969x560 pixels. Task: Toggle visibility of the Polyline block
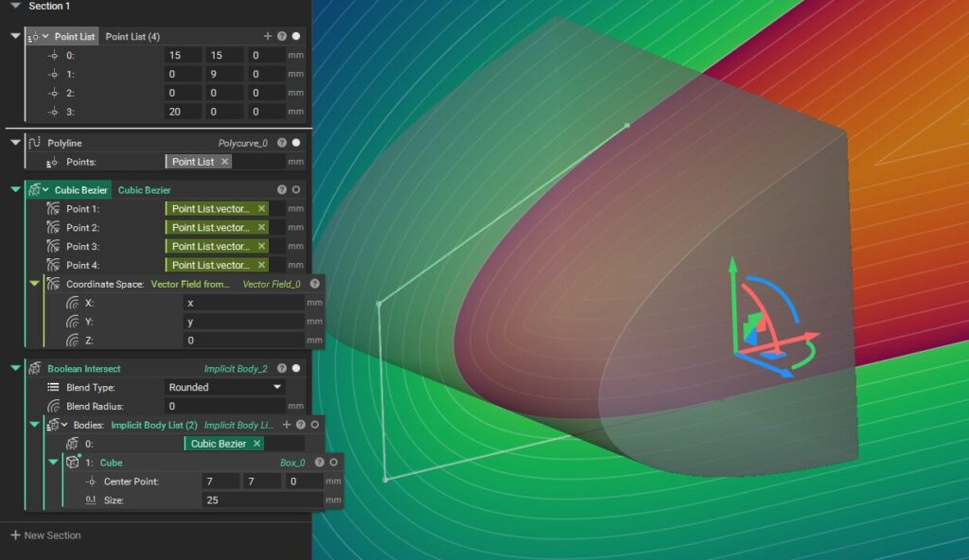pyautogui.click(x=296, y=143)
